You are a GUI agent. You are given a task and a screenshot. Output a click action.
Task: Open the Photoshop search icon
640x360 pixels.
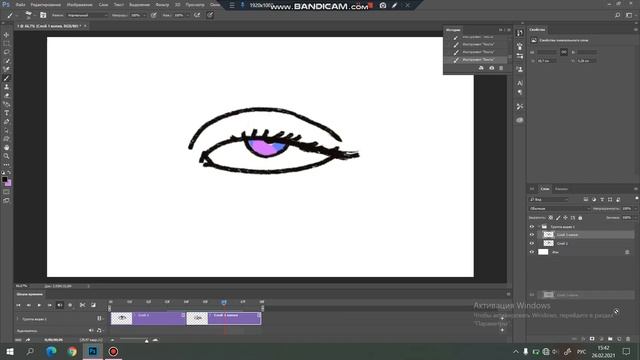pos(618,15)
